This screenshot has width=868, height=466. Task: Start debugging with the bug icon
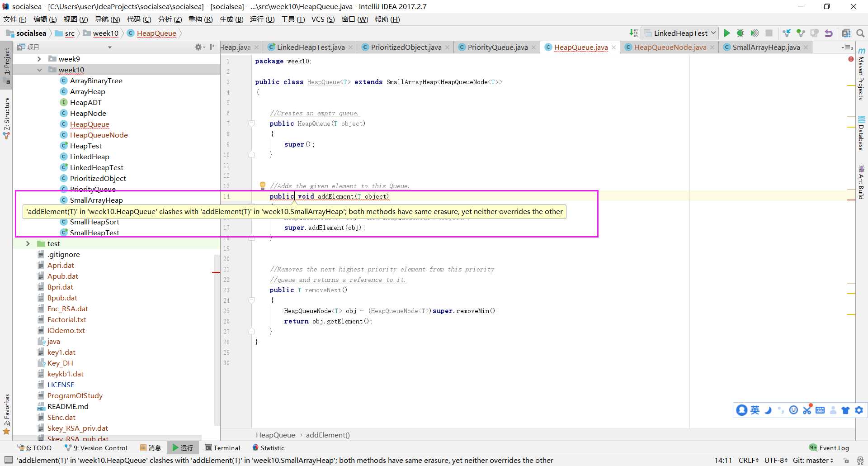click(741, 33)
